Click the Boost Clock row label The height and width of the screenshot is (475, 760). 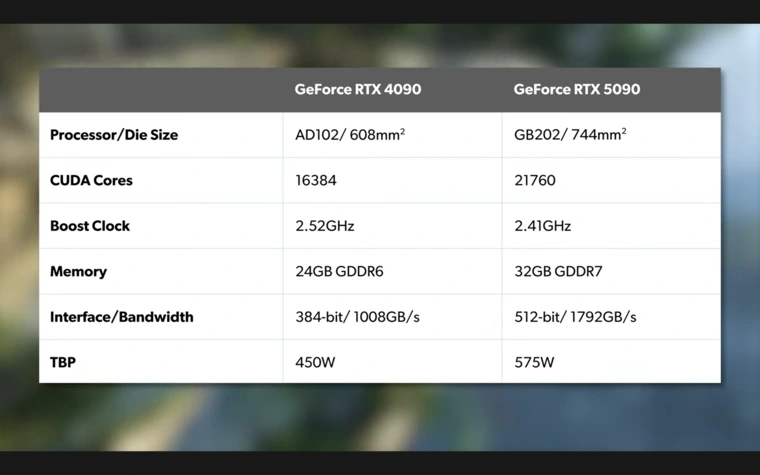90,226
